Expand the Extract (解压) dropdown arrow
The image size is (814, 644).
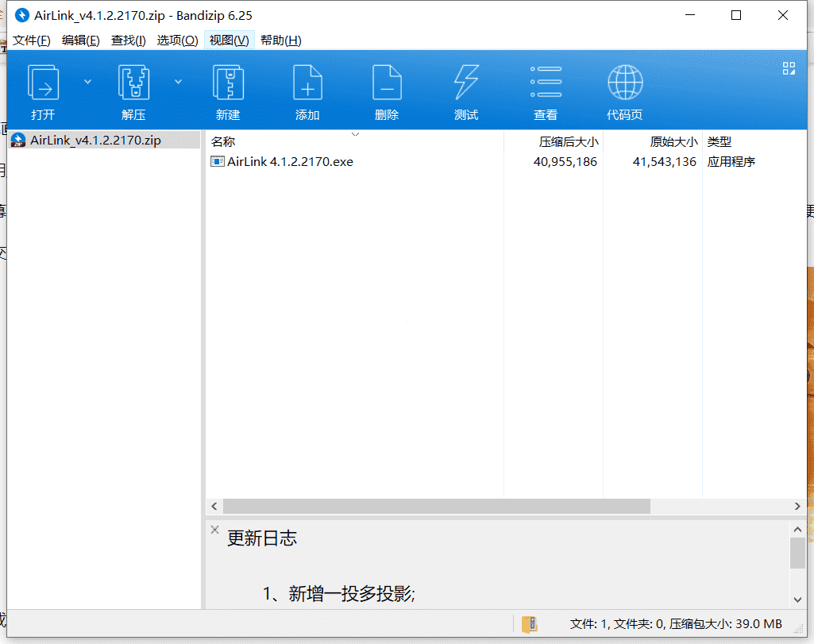[178, 82]
